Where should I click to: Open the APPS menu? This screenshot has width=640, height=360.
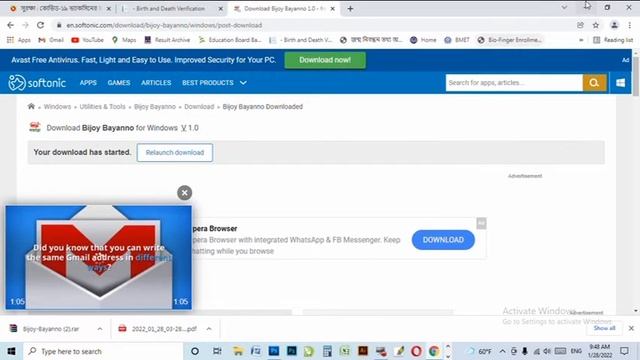point(88,83)
